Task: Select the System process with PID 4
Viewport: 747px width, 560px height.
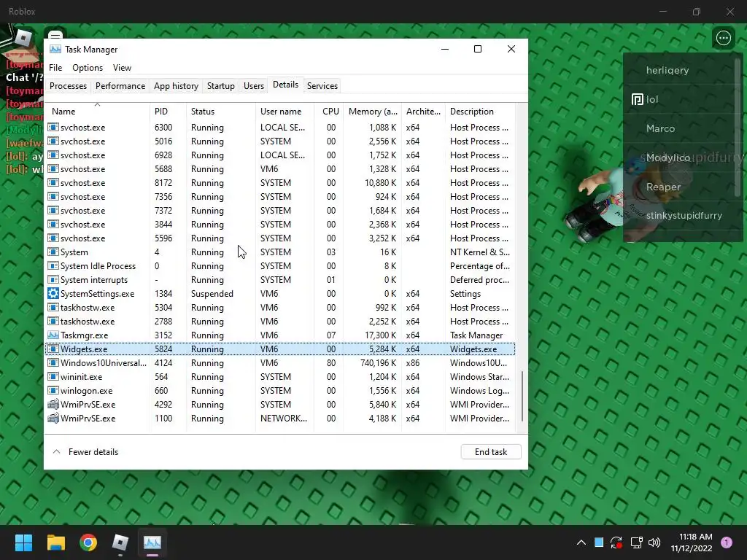Action: click(x=280, y=252)
